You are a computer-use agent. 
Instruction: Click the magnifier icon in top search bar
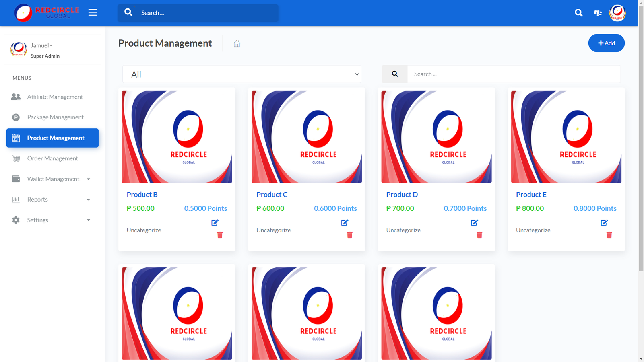[128, 12]
